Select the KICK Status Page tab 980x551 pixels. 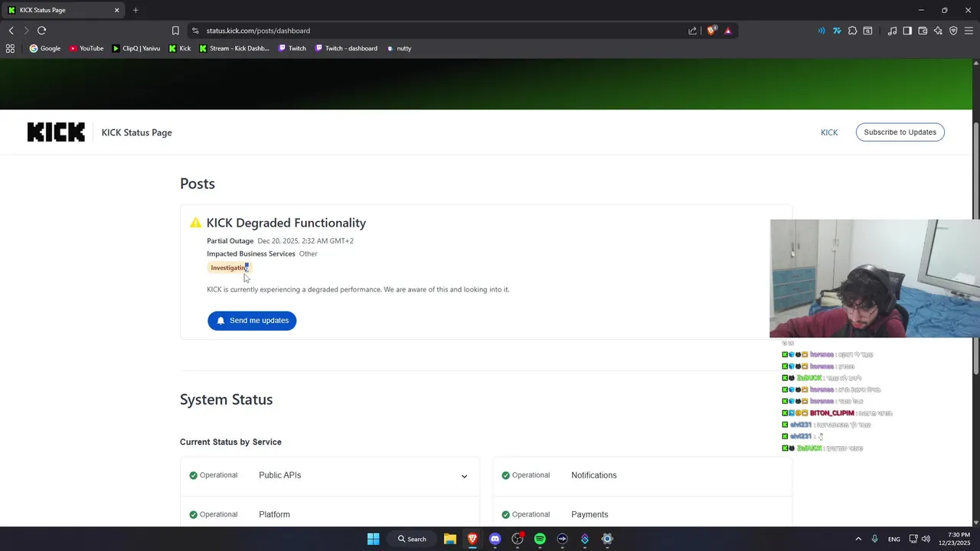click(x=64, y=10)
